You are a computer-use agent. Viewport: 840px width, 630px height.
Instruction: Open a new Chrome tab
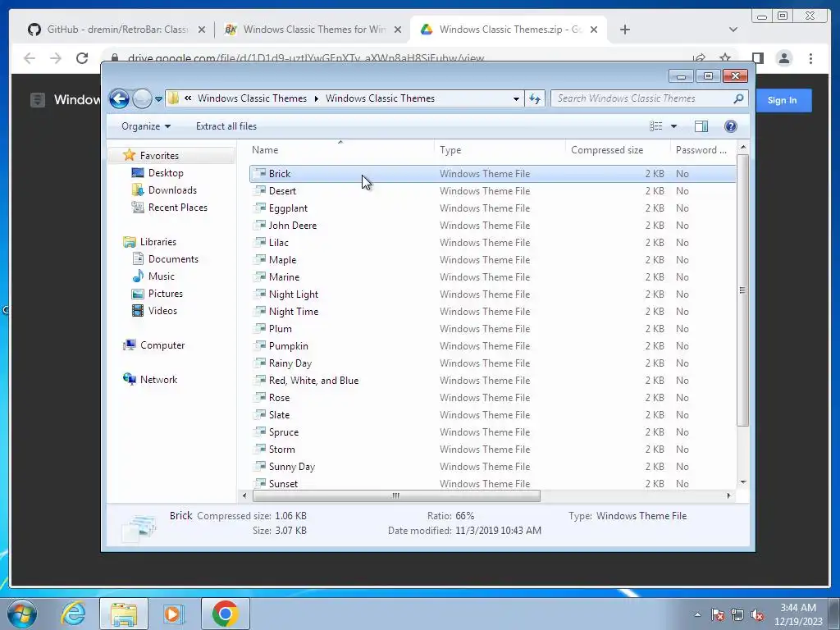click(x=624, y=30)
